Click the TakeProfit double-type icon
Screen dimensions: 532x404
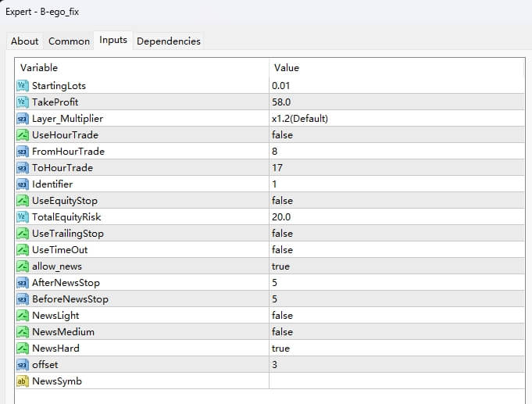22,102
